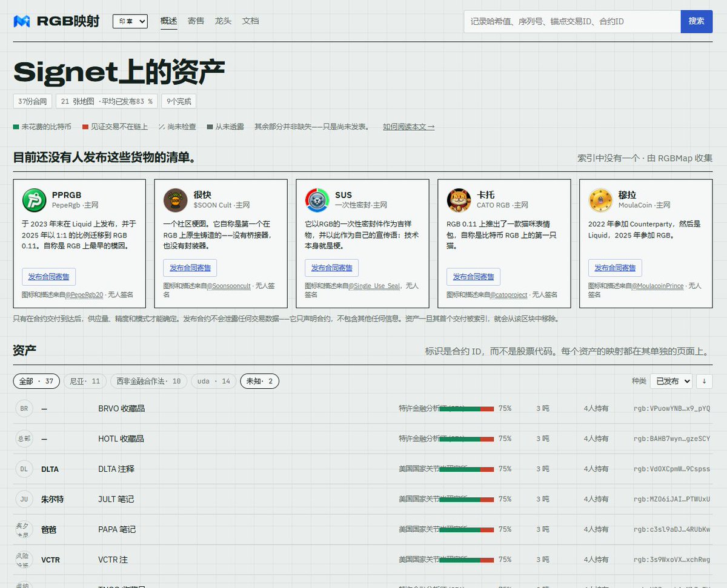The width and height of the screenshot is (727, 588).
Task: Toggle the 西非金融合作法 · 10 filter chip
Action: [x=149, y=381]
